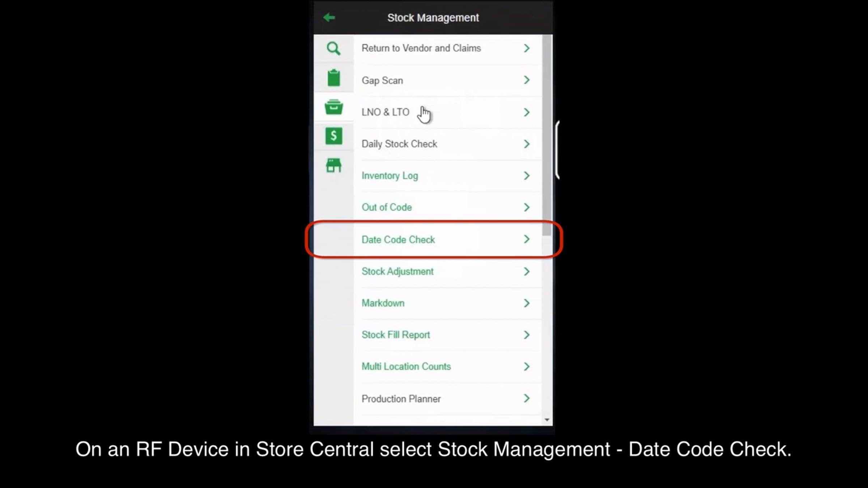Image resolution: width=868 pixels, height=488 pixels.
Task: Expand the Production Planner chevron arrow
Action: (x=527, y=398)
